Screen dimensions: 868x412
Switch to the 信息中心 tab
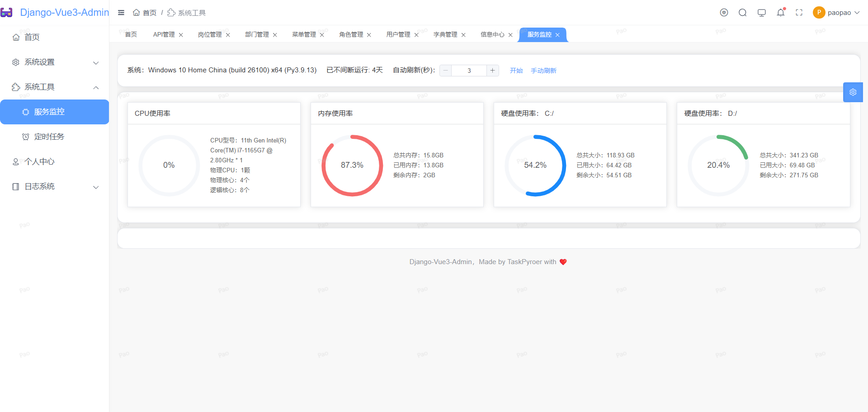(x=492, y=35)
